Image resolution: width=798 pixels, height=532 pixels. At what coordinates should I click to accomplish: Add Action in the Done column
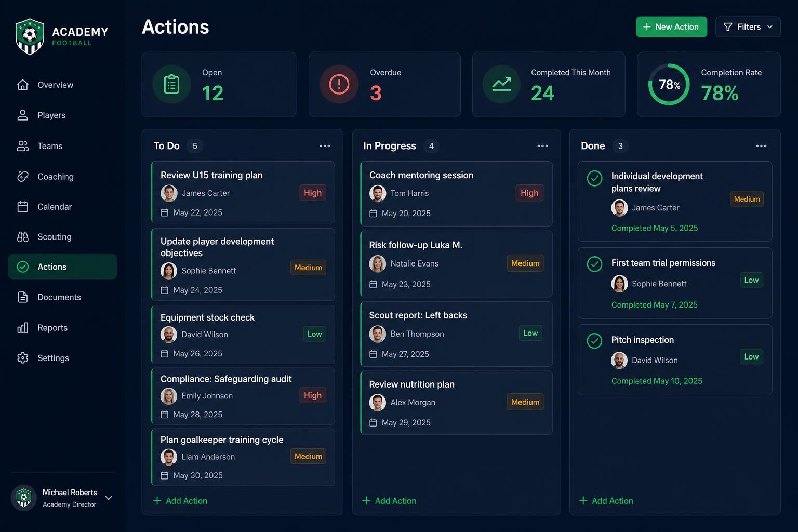606,501
